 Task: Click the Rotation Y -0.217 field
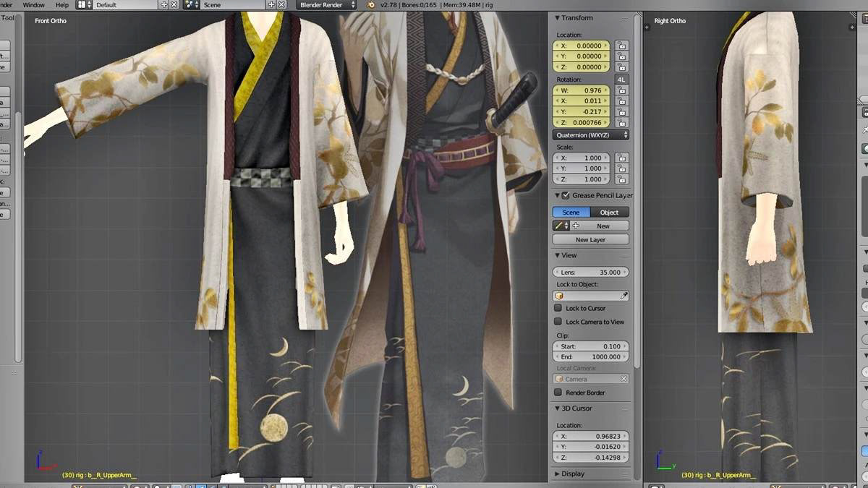582,112
